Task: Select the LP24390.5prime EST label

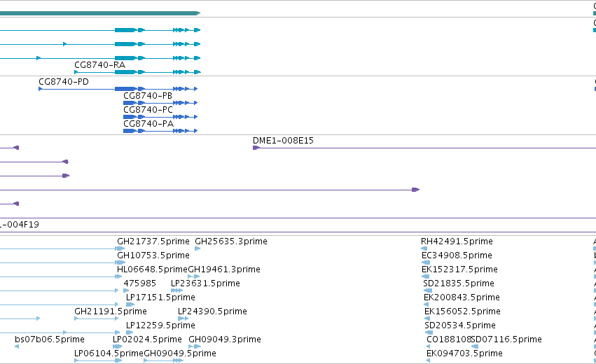Action: [212, 311]
